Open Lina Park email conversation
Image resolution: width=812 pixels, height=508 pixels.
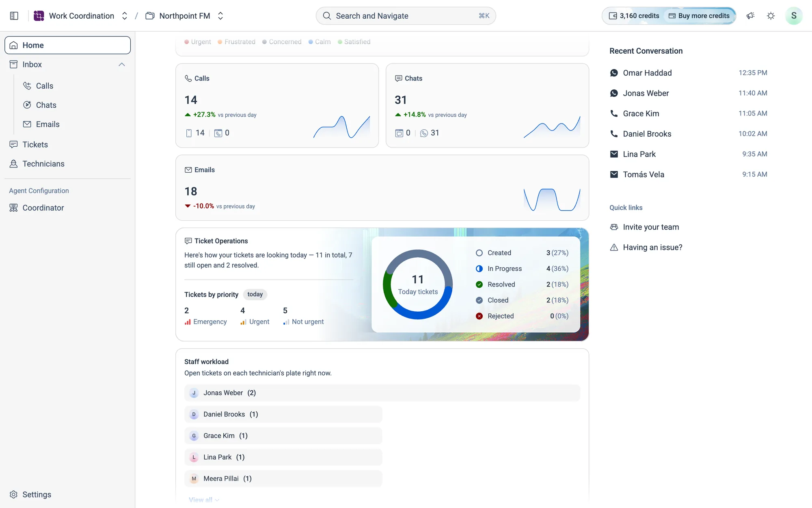[x=688, y=154]
